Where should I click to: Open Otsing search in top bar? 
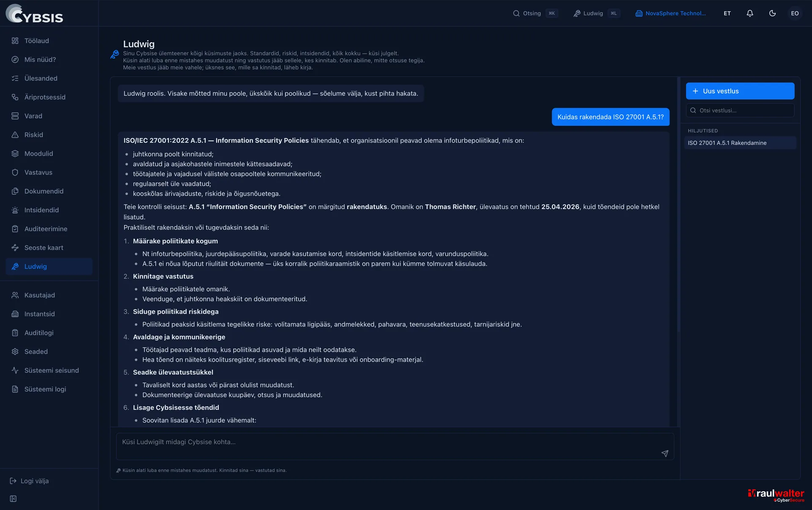click(535, 14)
